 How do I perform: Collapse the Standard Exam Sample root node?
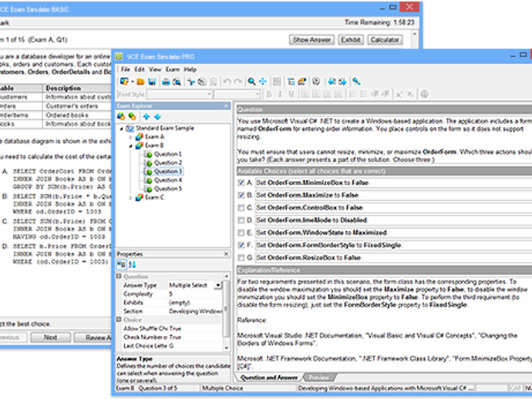(x=122, y=129)
